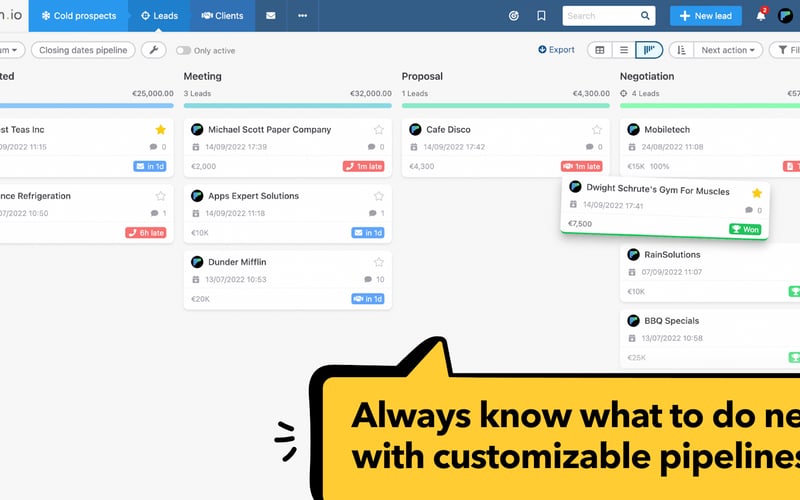Click the sort order icon
Screen dimensions: 800x500
681,50
